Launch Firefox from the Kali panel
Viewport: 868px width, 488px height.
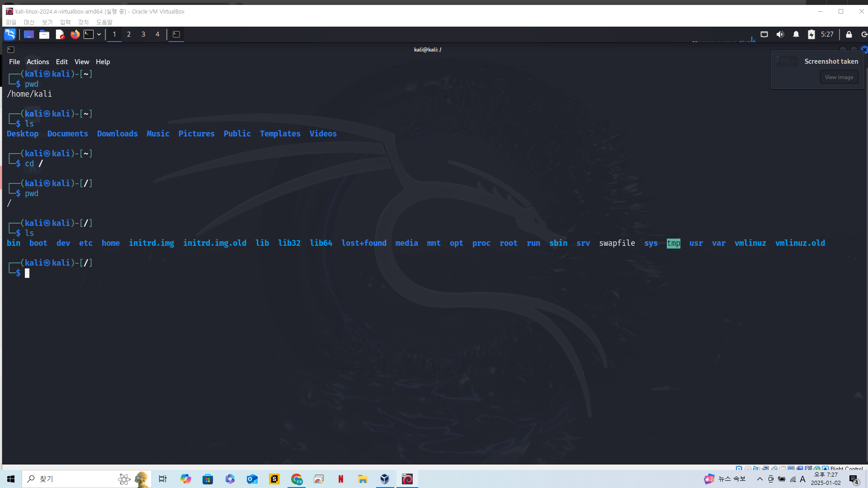75,34
